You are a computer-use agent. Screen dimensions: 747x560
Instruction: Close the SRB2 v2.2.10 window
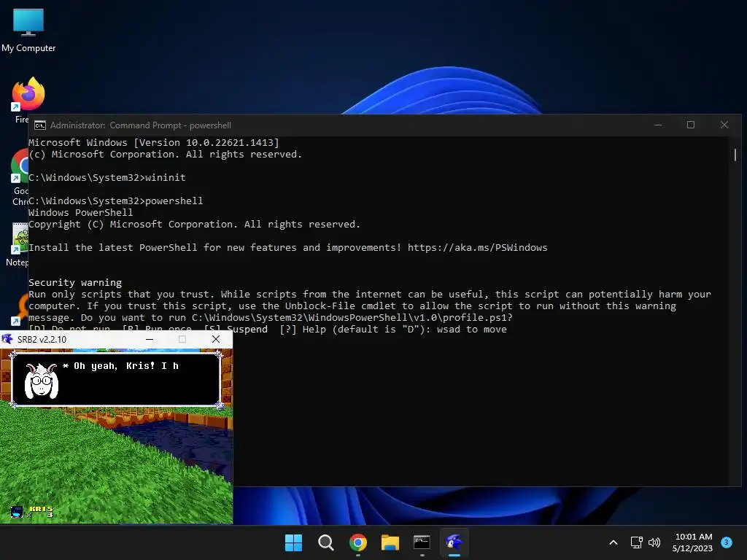click(x=216, y=339)
